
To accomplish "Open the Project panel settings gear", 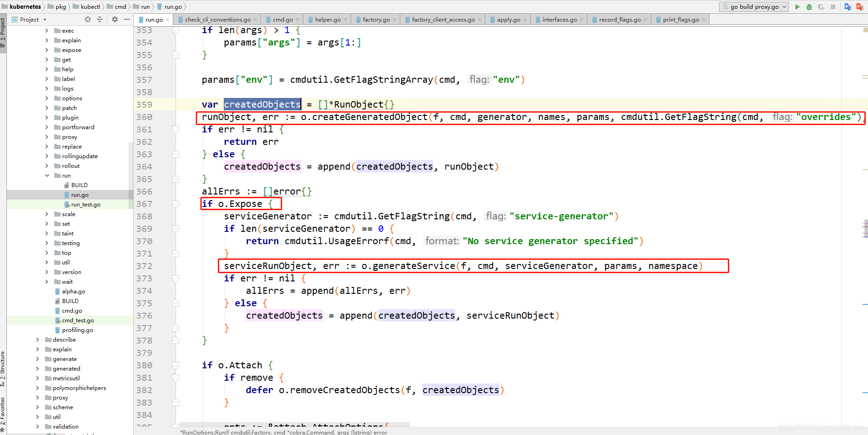I will pos(115,19).
